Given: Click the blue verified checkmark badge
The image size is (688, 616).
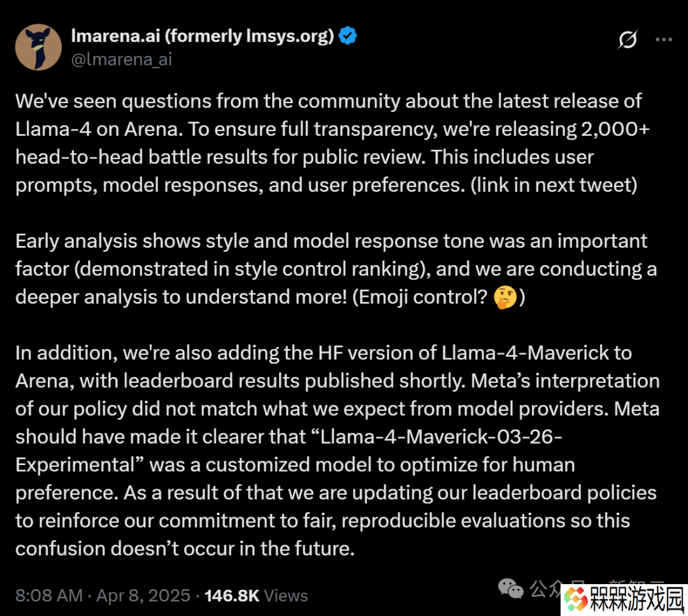Looking at the screenshot, I should [x=348, y=36].
